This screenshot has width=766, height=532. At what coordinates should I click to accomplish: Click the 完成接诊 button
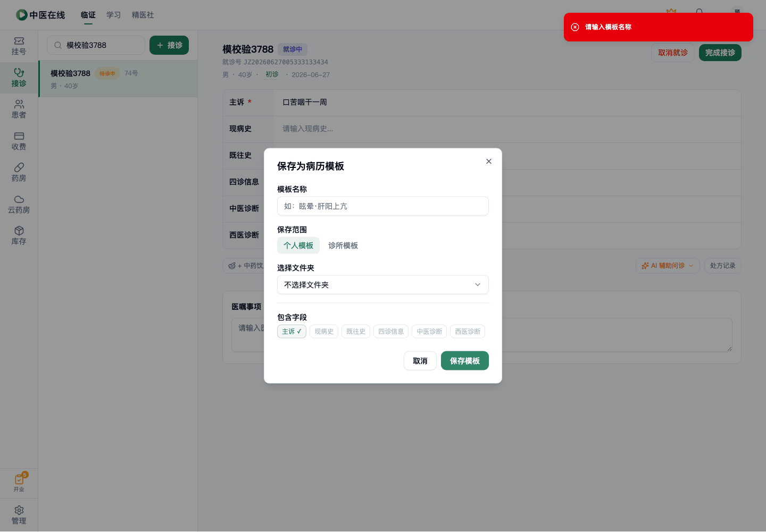click(x=720, y=53)
